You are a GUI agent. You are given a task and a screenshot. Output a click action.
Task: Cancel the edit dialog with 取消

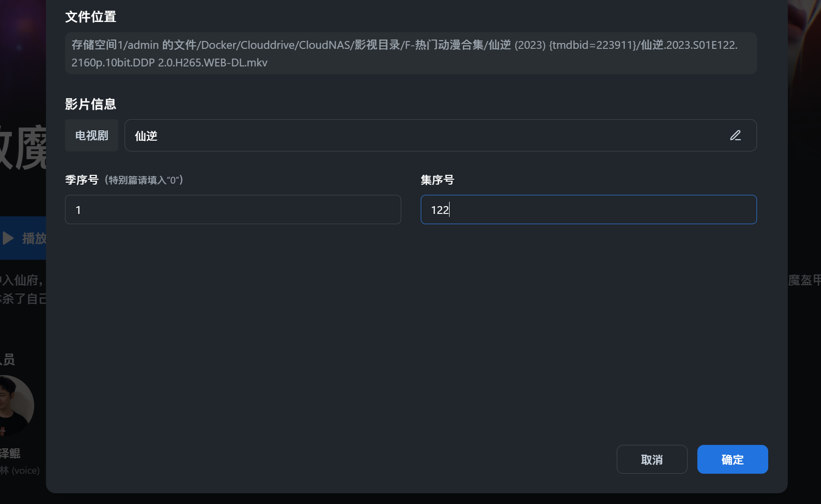[x=652, y=459]
